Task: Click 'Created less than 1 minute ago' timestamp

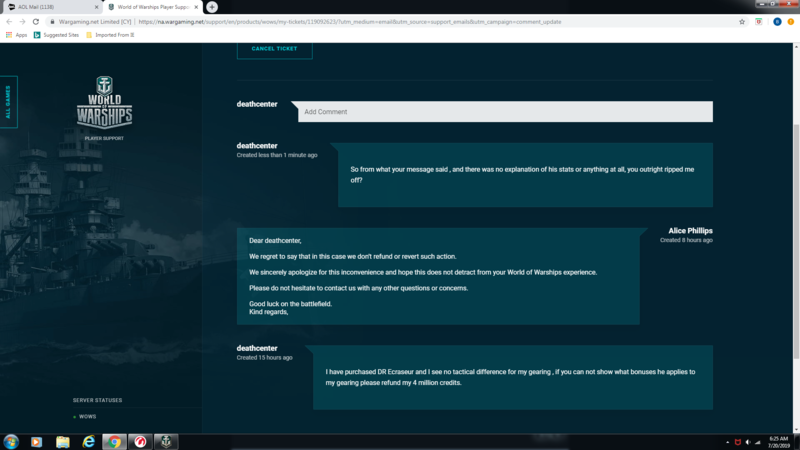Action: coord(277,155)
